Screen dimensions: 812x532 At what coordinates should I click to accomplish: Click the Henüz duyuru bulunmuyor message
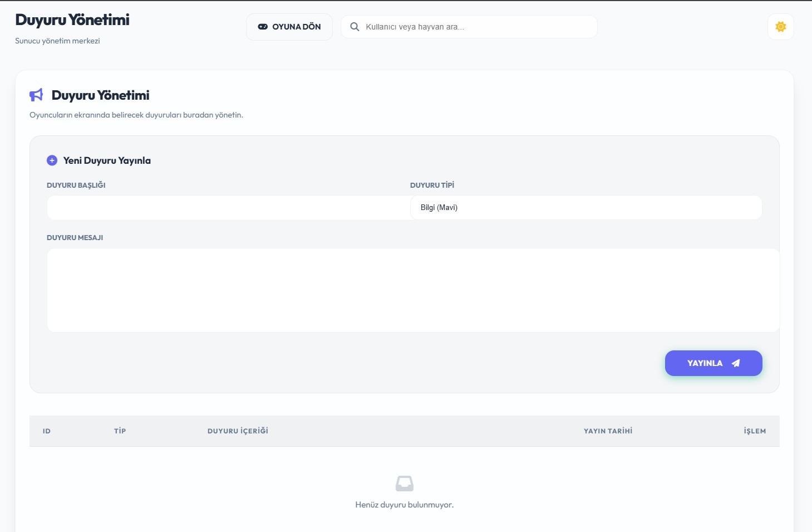pyautogui.click(x=405, y=505)
